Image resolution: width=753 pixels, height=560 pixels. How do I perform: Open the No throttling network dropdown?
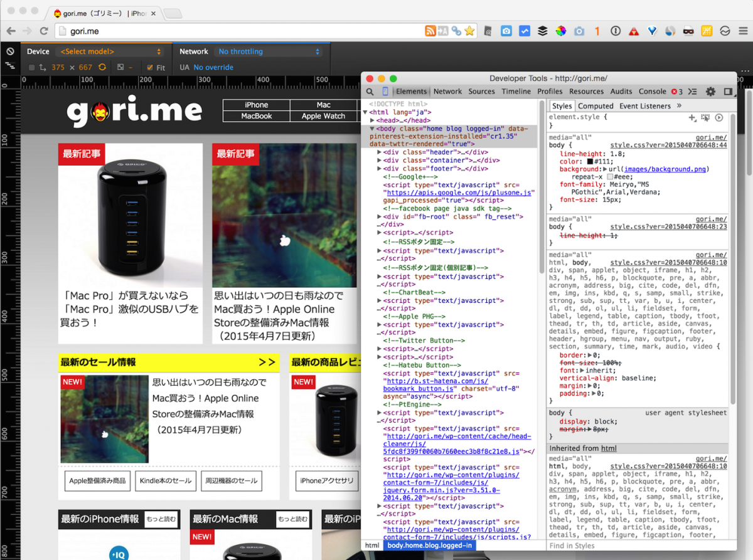point(269,51)
